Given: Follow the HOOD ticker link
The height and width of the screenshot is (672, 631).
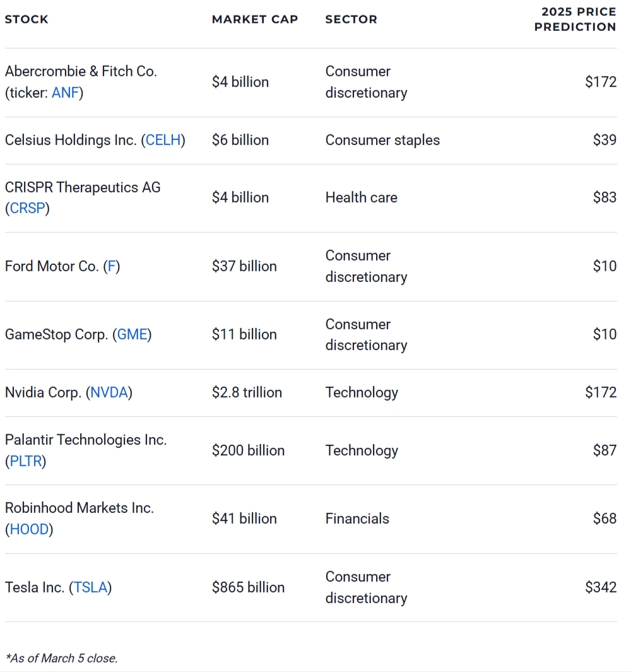Looking at the screenshot, I should 29,529.
